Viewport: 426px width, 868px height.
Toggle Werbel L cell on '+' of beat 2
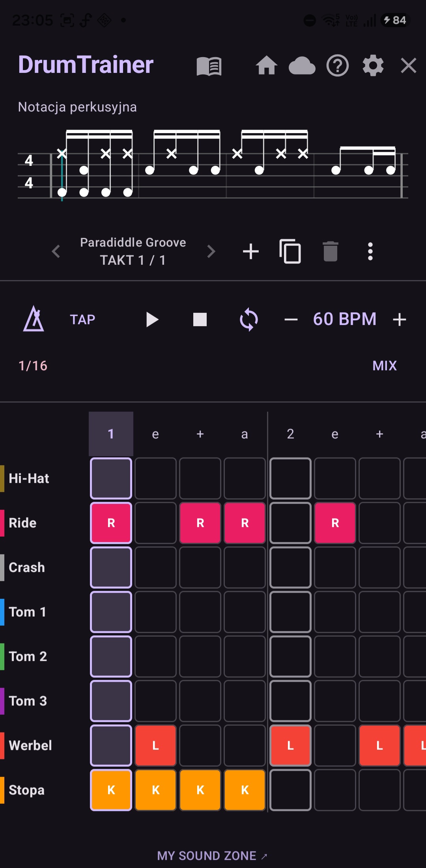tap(380, 745)
